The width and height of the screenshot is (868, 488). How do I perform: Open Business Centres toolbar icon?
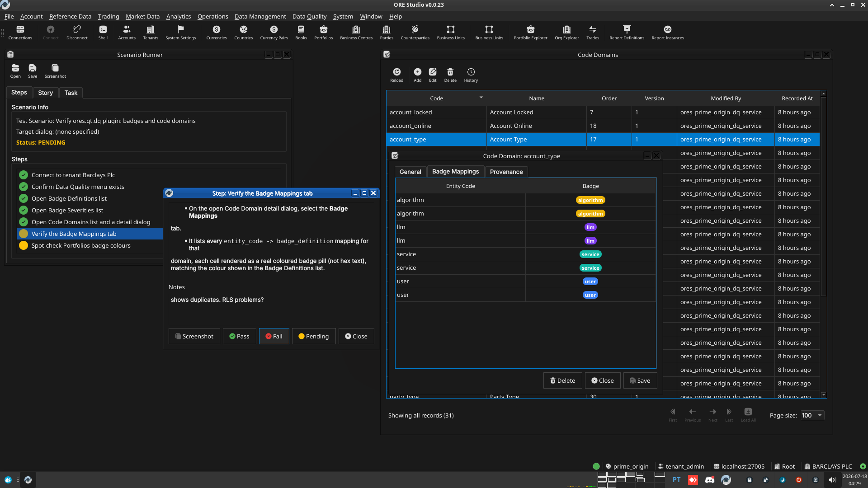(x=356, y=33)
